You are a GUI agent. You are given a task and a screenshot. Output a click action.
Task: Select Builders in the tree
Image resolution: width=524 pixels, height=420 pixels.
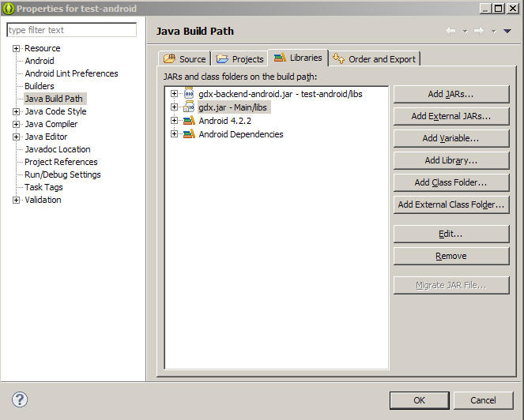point(40,86)
